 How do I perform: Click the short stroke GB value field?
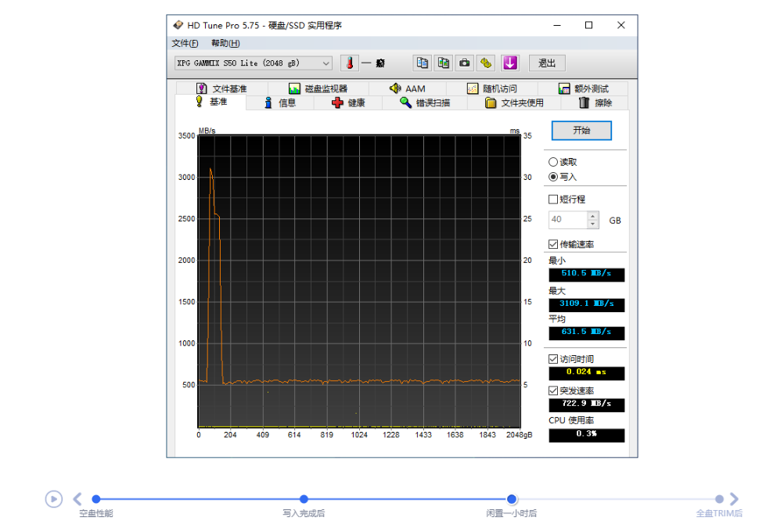tap(568, 220)
